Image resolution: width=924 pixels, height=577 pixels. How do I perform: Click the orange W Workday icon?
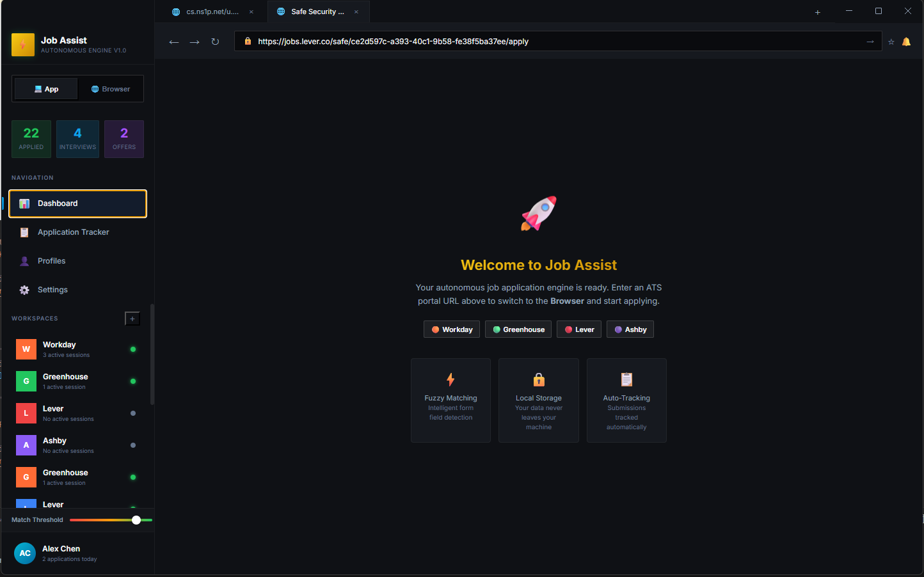point(26,349)
